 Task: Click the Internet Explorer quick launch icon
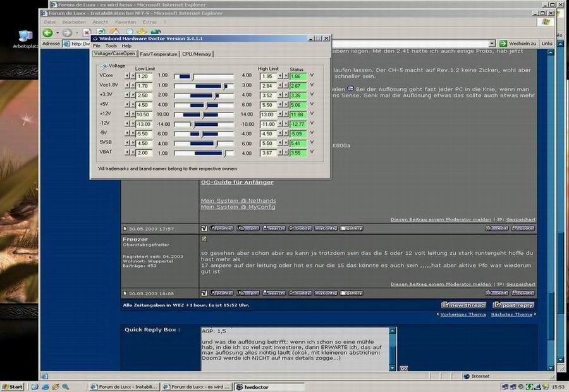[46, 387]
